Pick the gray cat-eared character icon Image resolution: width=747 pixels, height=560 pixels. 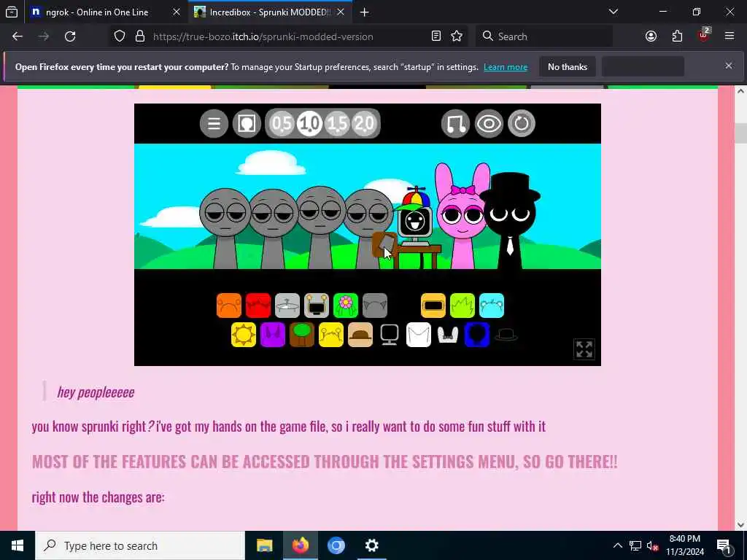375,306
